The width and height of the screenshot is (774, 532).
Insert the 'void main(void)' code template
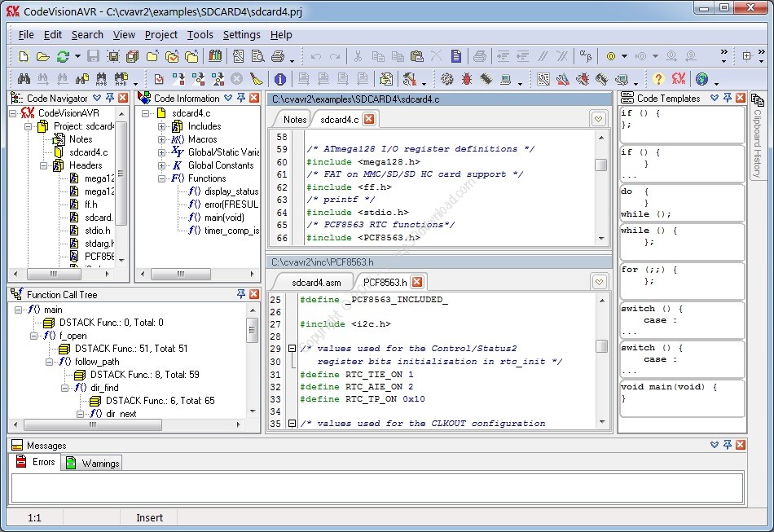tap(682, 398)
